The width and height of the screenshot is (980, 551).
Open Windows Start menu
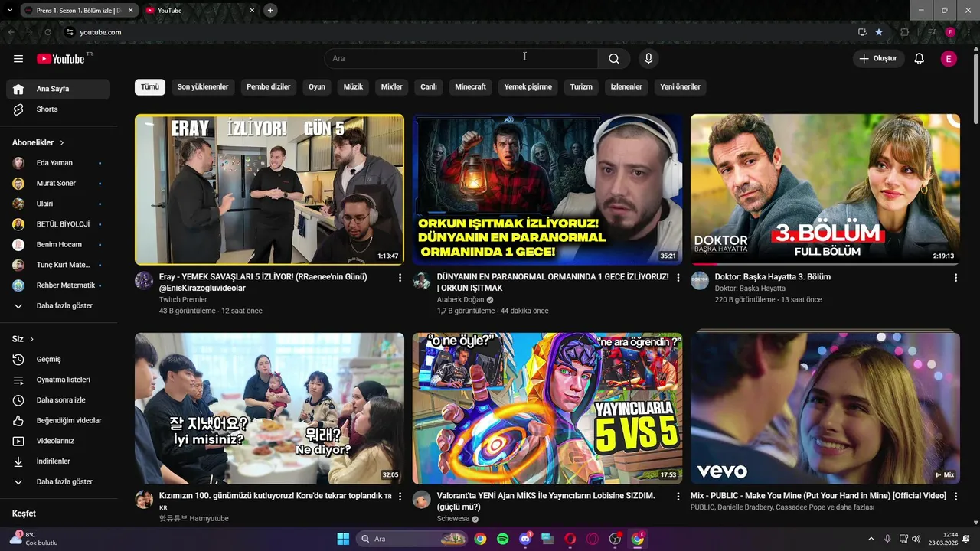coord(343,539)
